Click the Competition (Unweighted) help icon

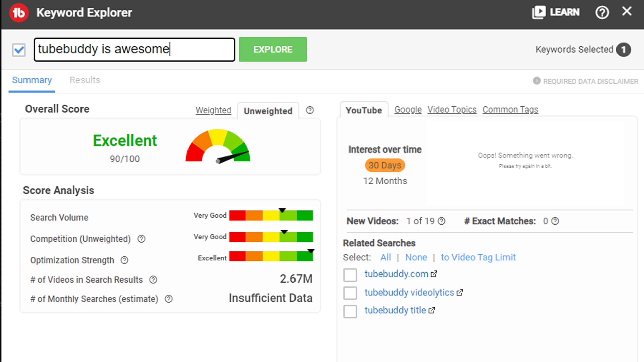(141, 239)
